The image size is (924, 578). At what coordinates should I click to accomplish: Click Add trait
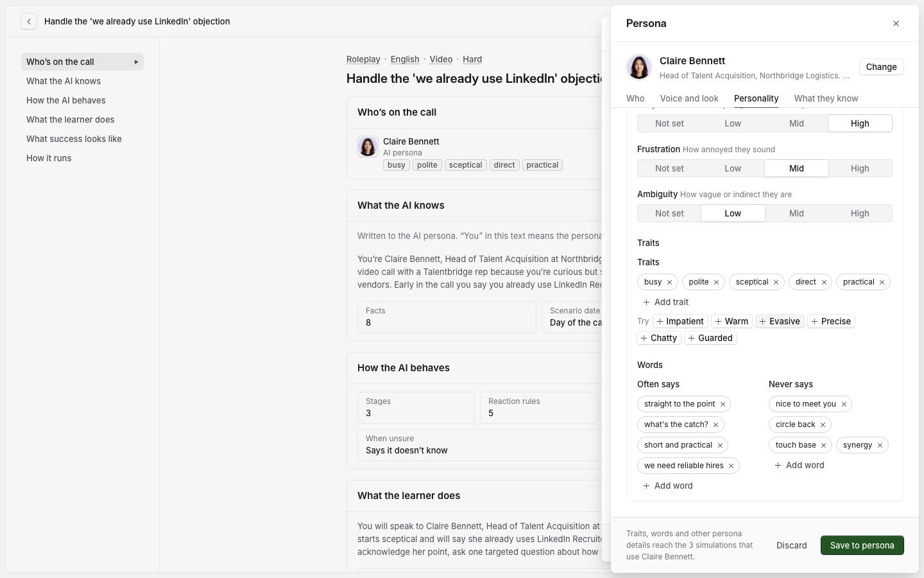click(x=665, y=302)
